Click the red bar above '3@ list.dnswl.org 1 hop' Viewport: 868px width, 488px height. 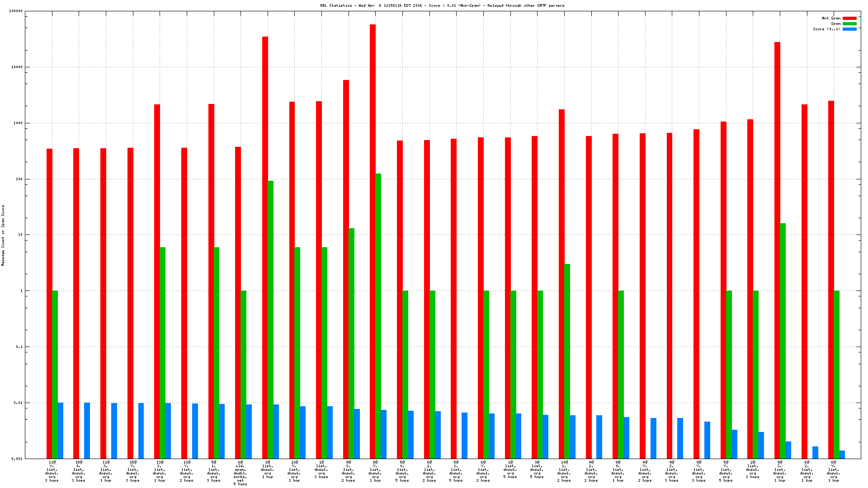click(x=265, y=226)
